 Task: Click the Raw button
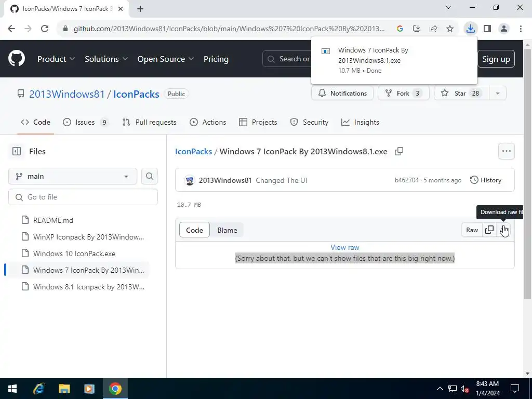(472, 230)
